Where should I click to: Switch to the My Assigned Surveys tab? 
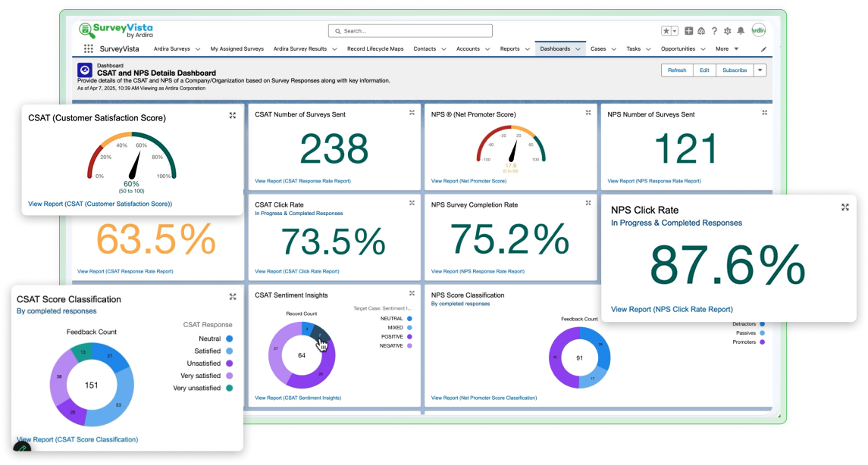pos(237,48)
